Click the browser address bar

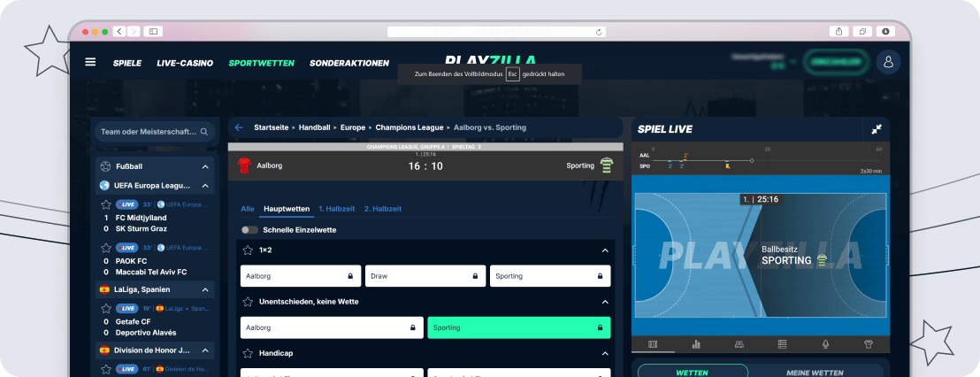coord(496,32)
